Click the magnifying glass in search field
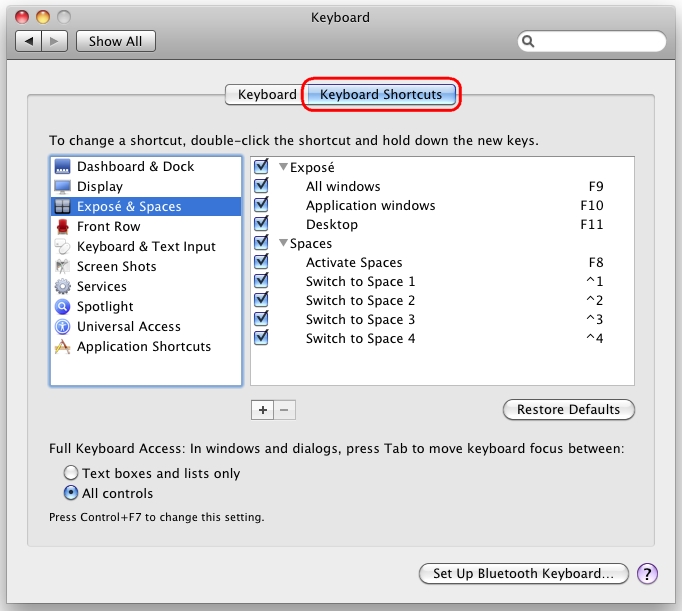The width and height of the screenshot is (682, 611). [x=528, y=41]
